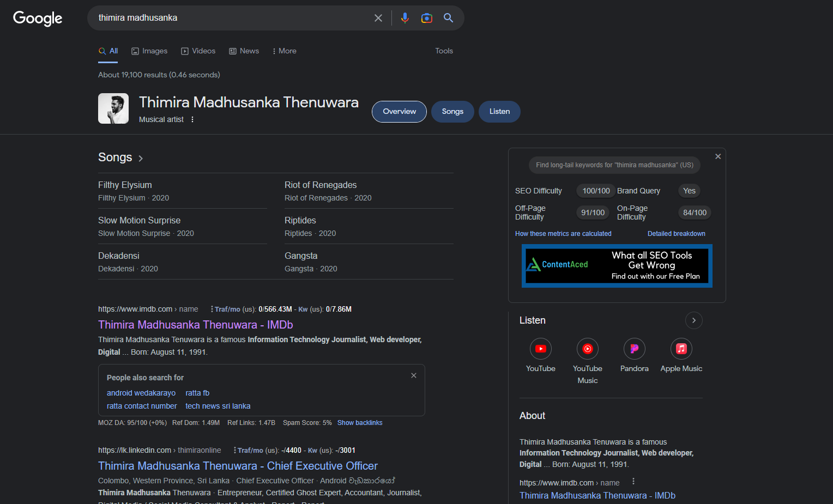Open options menu beside Musical artist
Screen dimensions: 833x504
[x=192, y=119]
